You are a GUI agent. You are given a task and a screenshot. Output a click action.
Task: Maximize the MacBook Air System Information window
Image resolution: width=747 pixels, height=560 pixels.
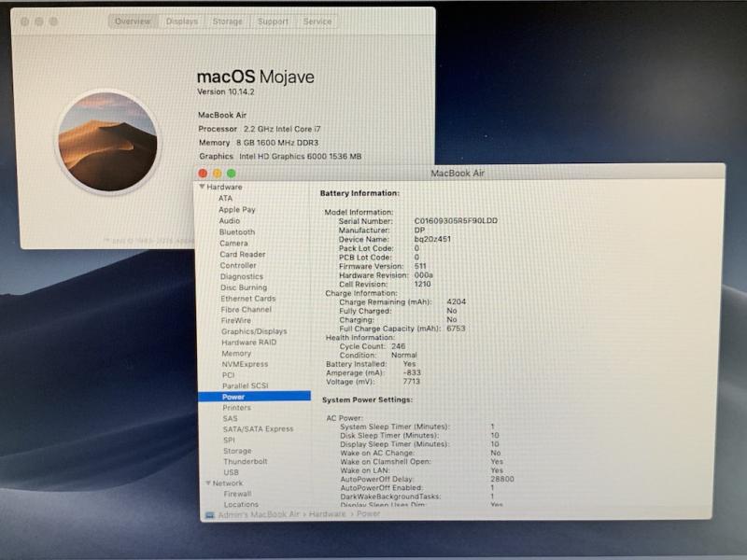point(231,174)
